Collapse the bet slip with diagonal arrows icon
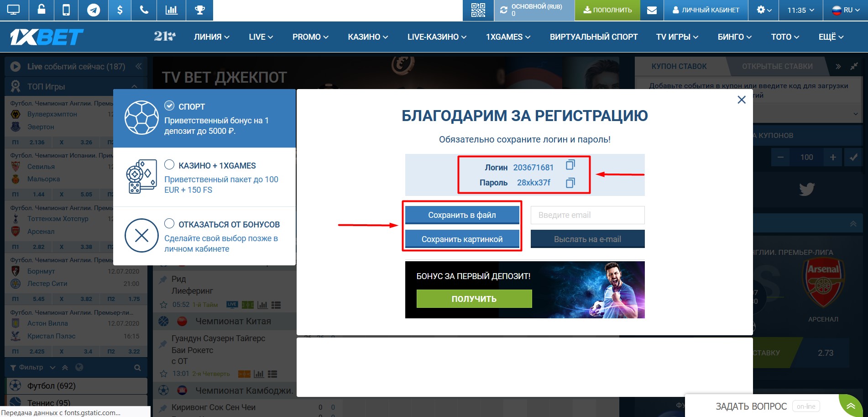 point(854,67)
